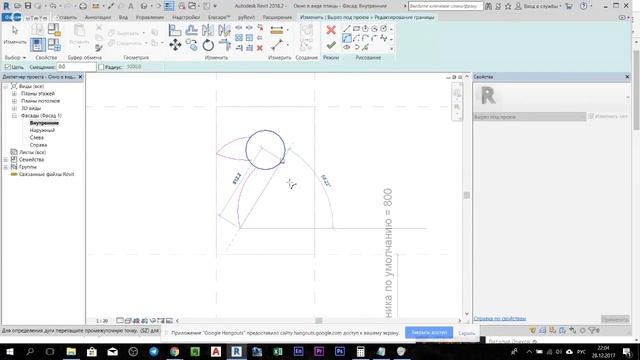Image resolution: width=640 pixels, height=360 pixels.
Task: Expand the '3D виды' tree node
Action: (14, 108)
